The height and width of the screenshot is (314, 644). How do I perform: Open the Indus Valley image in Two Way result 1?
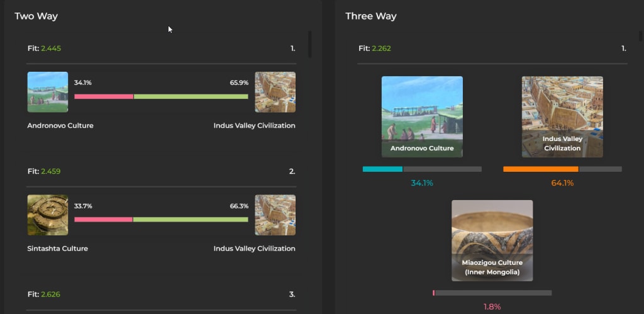[x=275, y=92]
